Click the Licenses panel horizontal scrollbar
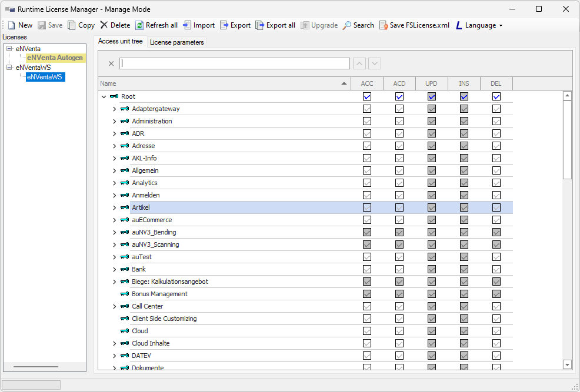580x392 pixels. 36,367
